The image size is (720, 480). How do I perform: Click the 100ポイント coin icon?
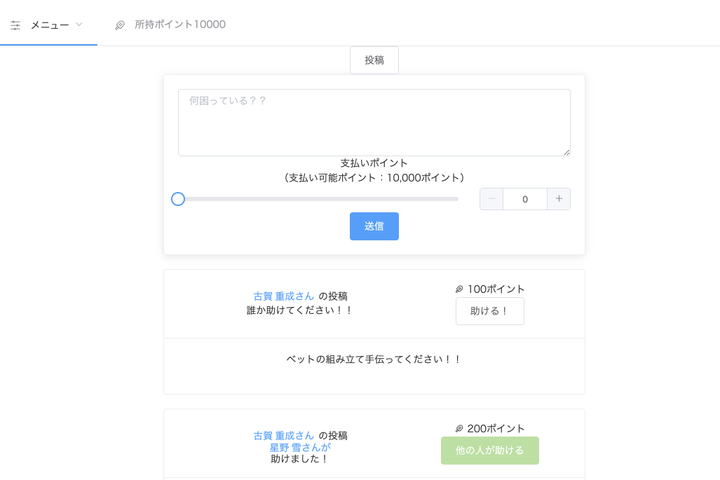459,289
